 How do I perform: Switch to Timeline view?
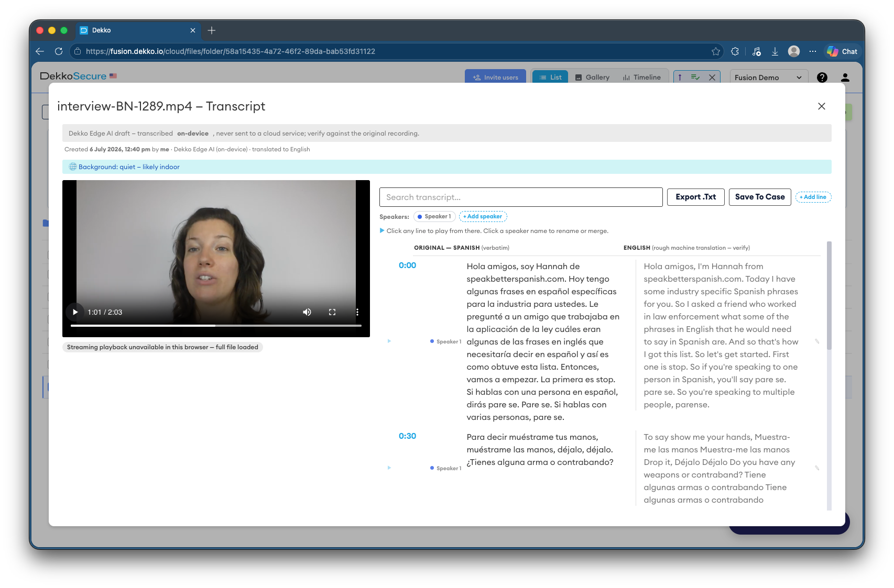pyautogui.click(x=642, y=77)
